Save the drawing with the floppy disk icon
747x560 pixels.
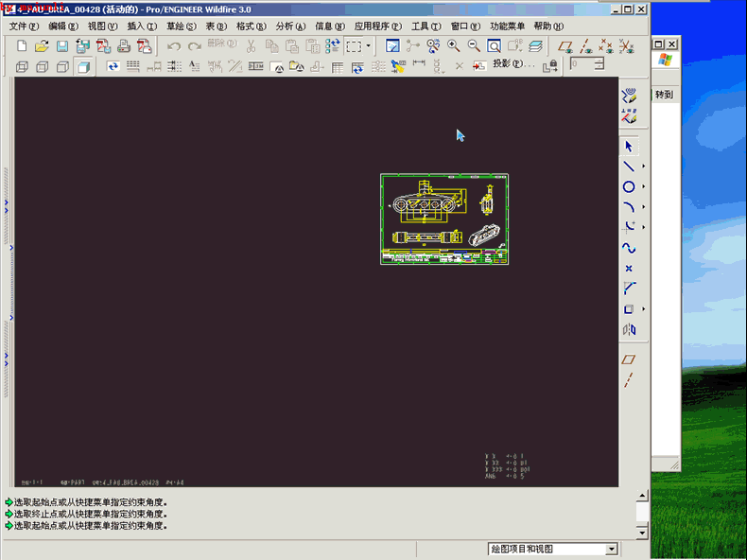tap(61, 46)
